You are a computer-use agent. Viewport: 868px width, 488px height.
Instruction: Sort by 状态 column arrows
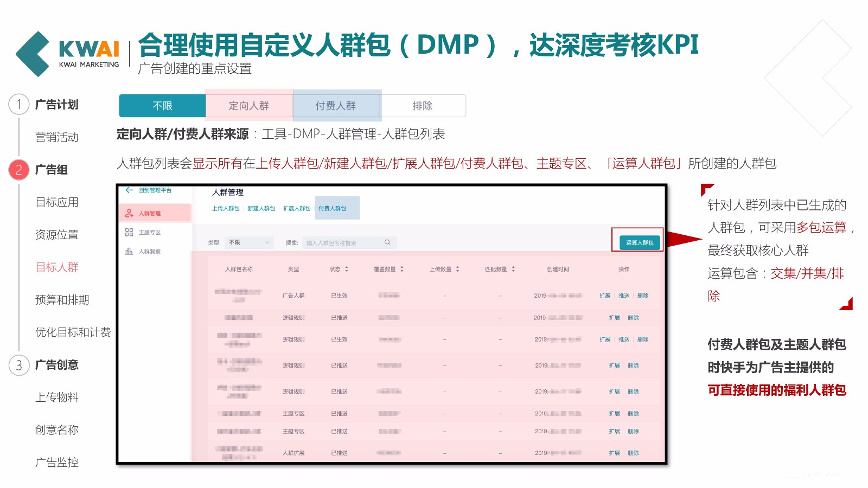(x=347, y=269)
